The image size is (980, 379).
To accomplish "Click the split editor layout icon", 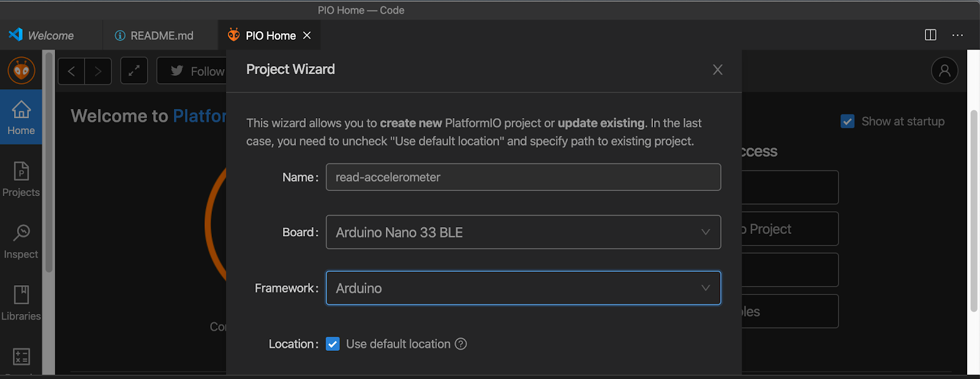I will 930,35.
